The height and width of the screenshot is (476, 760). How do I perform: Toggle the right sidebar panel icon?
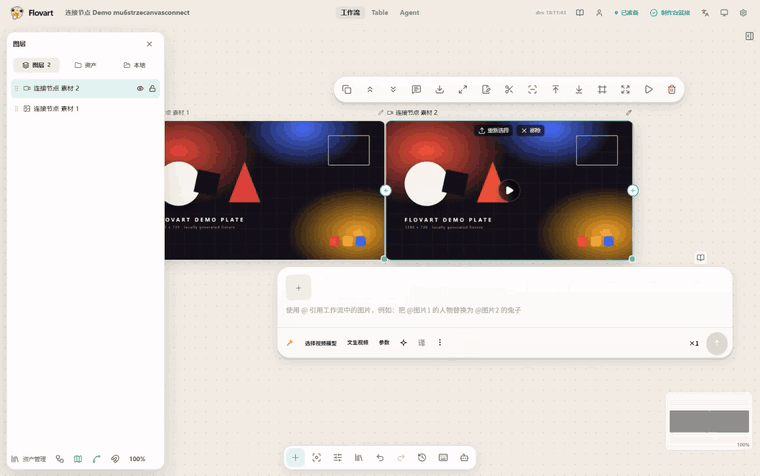point(749,36)
